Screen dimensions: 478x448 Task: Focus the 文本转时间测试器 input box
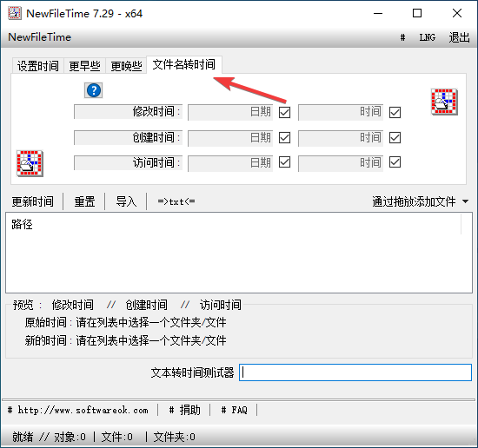(x=355, y=372)
